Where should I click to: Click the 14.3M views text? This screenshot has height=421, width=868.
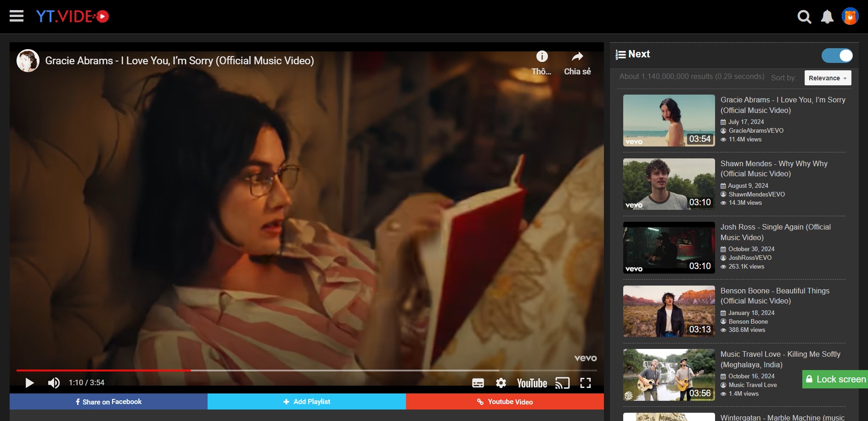point(745,202)
